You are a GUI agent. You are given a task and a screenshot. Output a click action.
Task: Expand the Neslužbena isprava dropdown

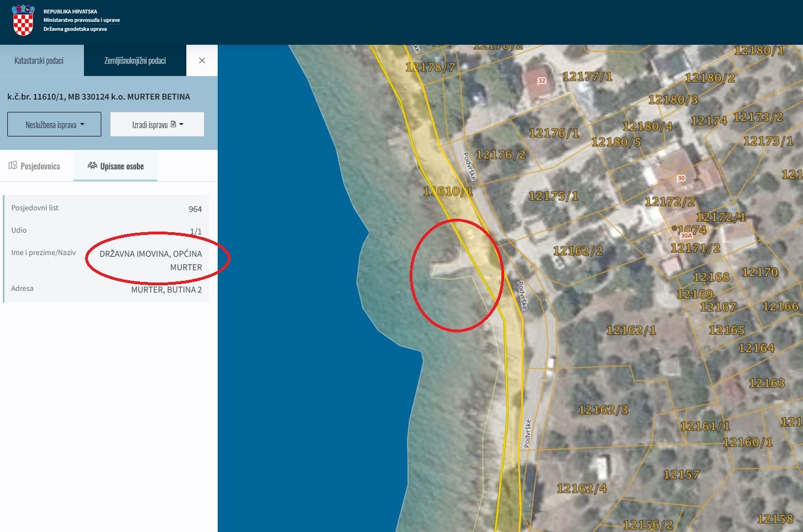(54, 125)
